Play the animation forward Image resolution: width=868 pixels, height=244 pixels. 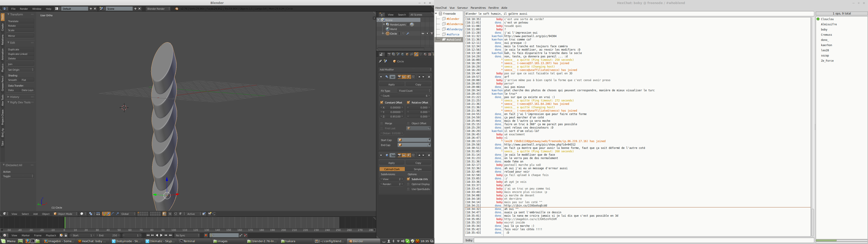pyautogui.click(x=161, y=235)
